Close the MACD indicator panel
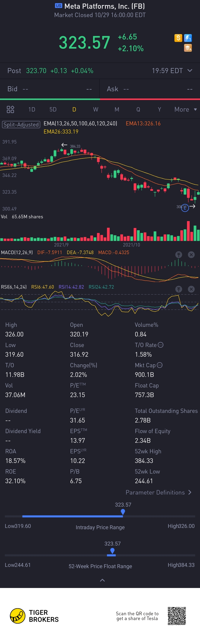 (191, 254)
